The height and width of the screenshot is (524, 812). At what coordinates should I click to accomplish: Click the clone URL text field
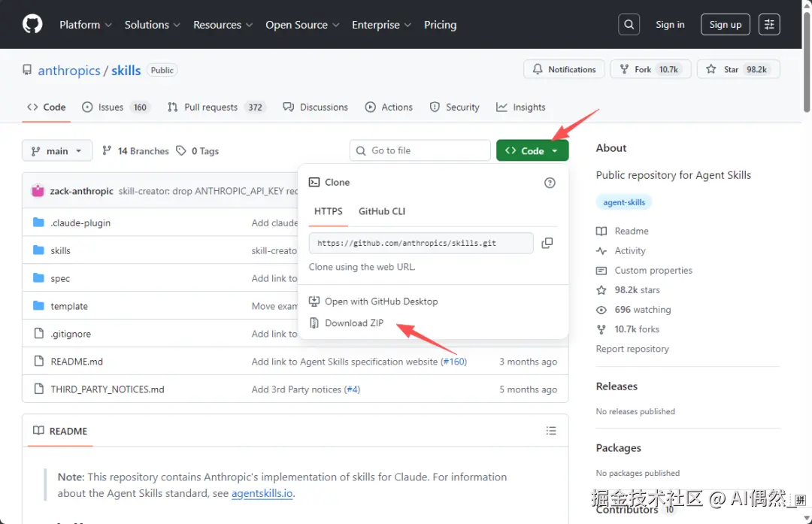421,243
